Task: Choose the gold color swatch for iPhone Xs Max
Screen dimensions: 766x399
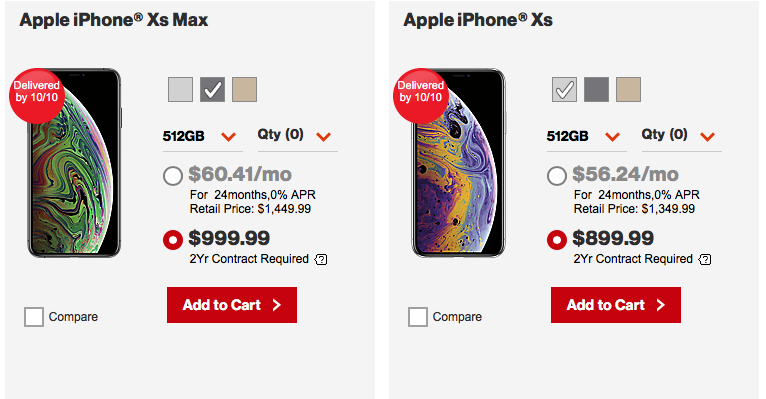Action: 244,89
